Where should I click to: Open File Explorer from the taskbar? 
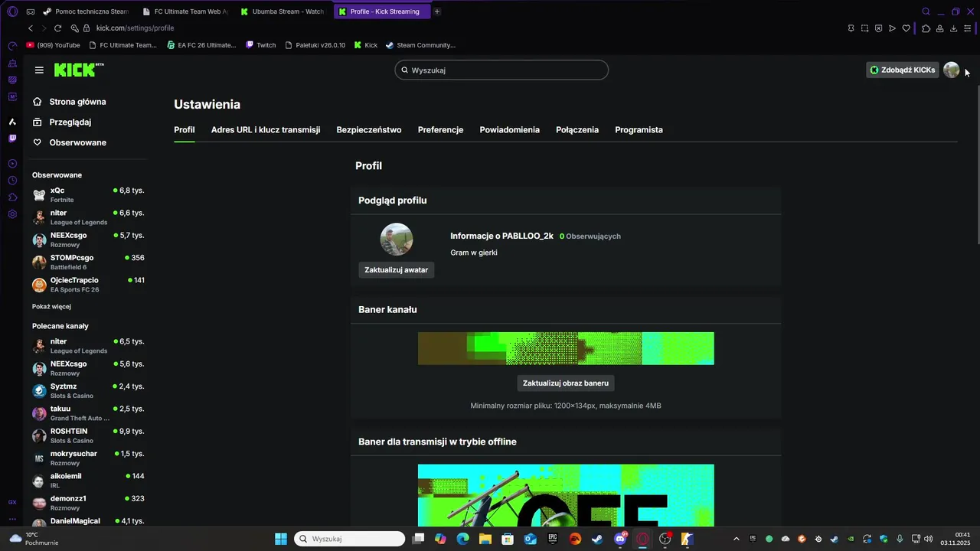[485, 539]
